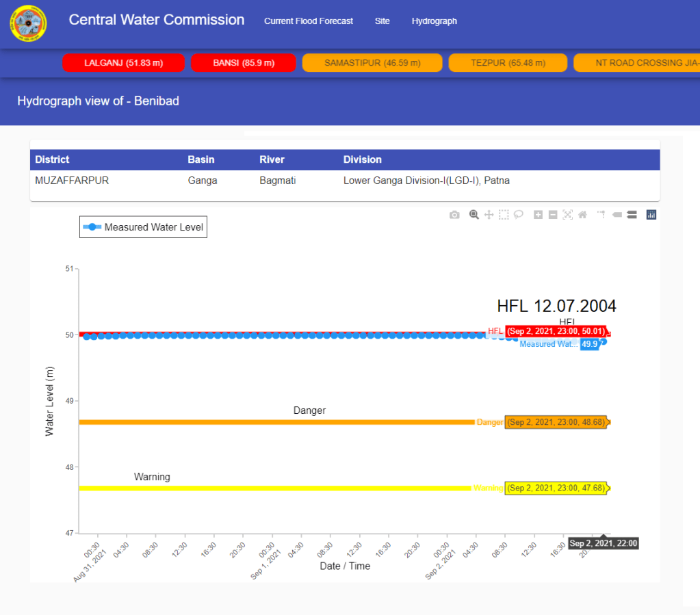Zoom out using the minus icon
Viewport: 700px width, 615px height.
click(x=553, y=215)
